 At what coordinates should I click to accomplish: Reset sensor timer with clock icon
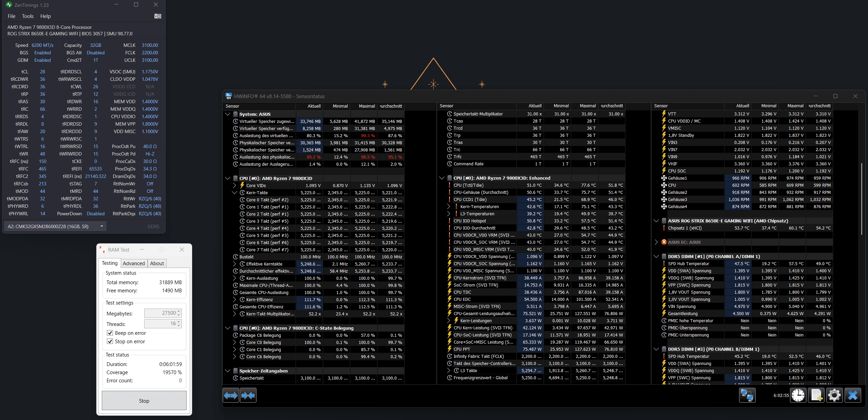point(798,396)
